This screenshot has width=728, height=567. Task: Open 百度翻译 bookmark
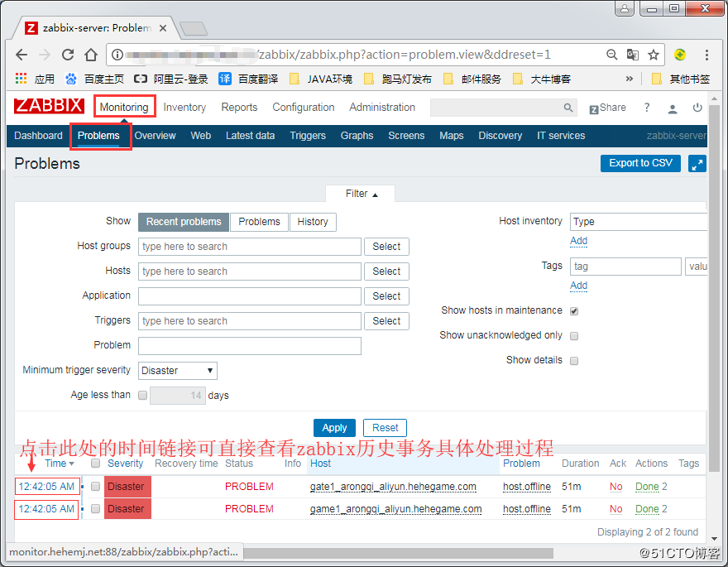click(x=248, y=79)
